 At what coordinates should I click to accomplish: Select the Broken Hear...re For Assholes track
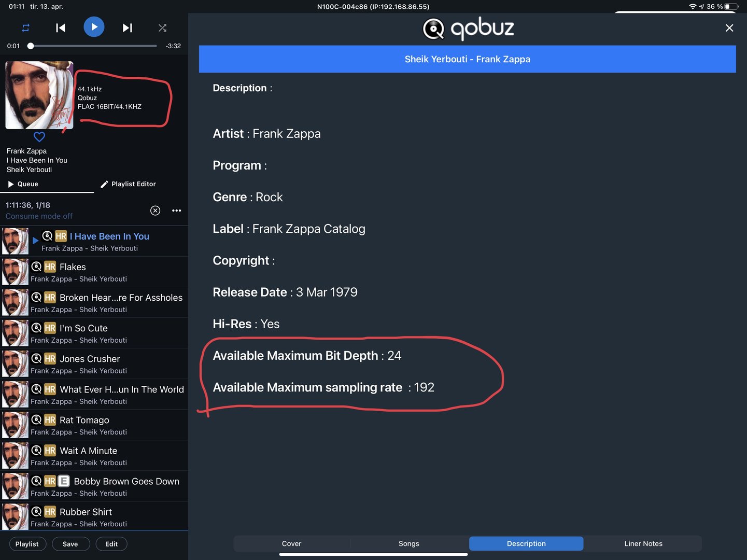click(94, 302)
